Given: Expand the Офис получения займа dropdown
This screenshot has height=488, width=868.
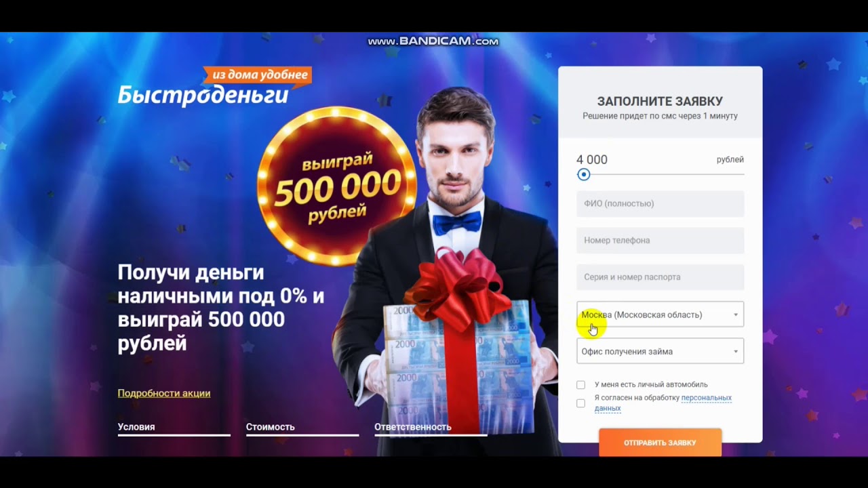Looking at the screenshot, I should click(660, 351).
